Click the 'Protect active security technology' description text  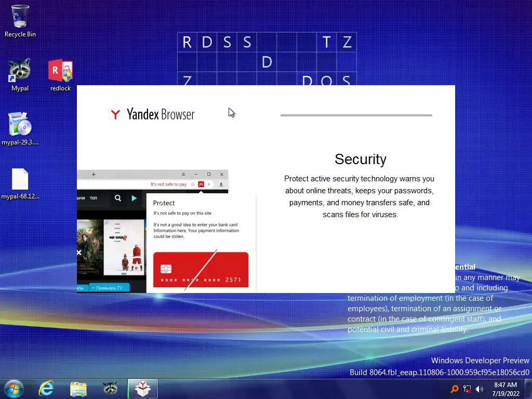coord(360,196)
